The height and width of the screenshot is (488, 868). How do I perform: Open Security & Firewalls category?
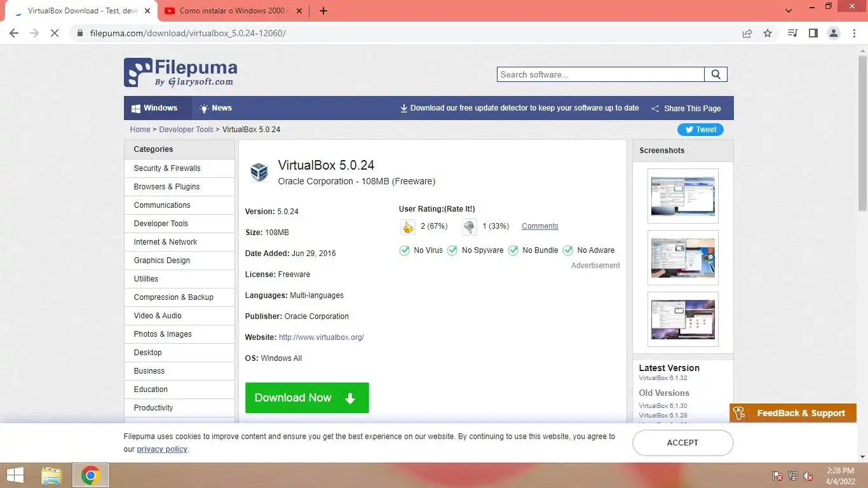179,168
